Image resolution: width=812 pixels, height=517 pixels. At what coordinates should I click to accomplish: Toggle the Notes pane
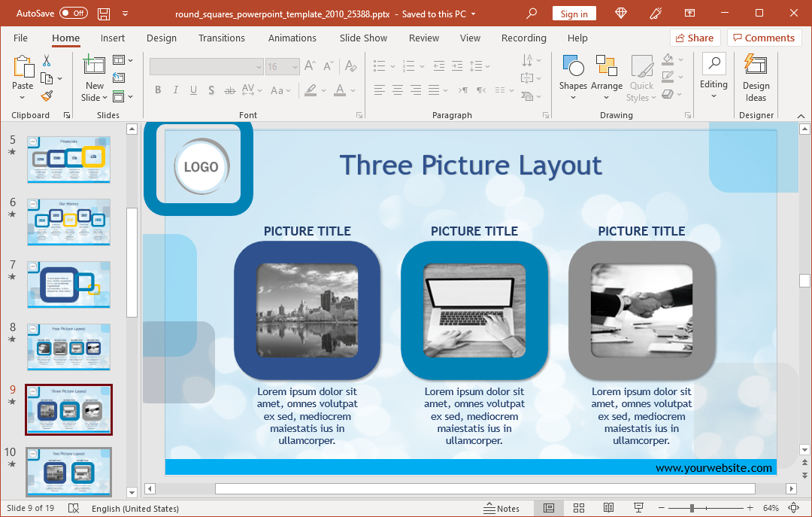[x=502, y=508]
